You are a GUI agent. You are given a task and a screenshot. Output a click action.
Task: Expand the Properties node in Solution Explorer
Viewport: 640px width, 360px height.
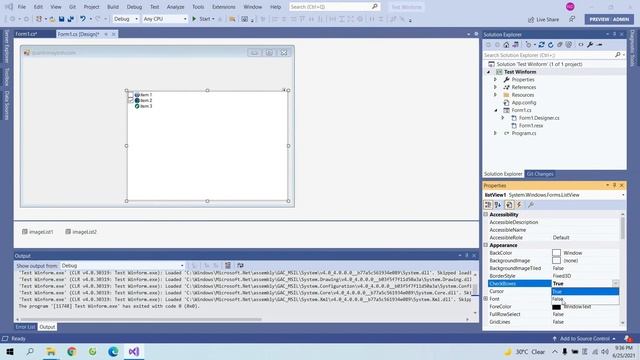pyautogui.click(x=496, y=80)
